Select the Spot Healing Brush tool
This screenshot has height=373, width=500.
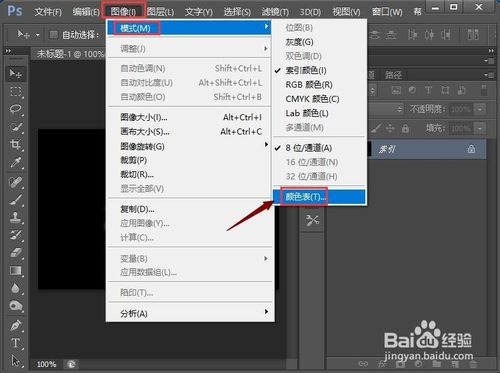pos(15,182)
